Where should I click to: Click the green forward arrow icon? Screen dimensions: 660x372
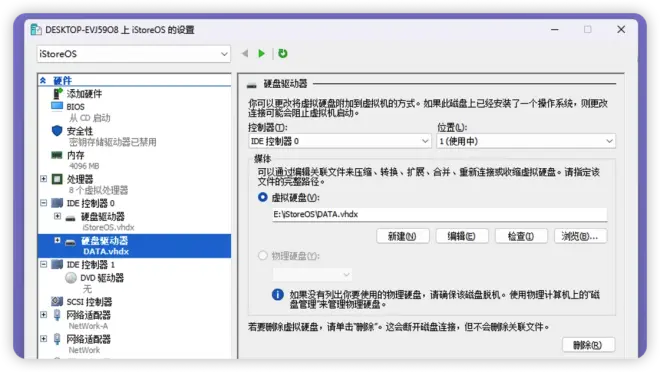click(x=261, y=53)
